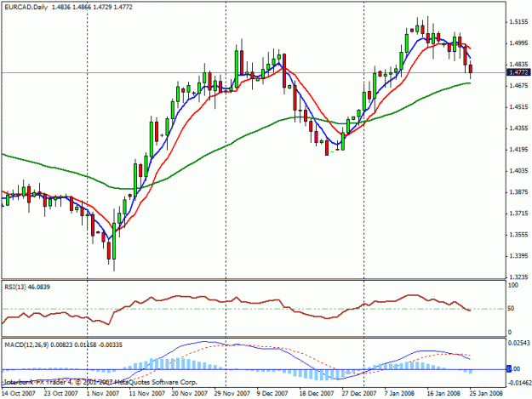
Task: Click the 1.4675 price scale label
Action: pos(518,86)
